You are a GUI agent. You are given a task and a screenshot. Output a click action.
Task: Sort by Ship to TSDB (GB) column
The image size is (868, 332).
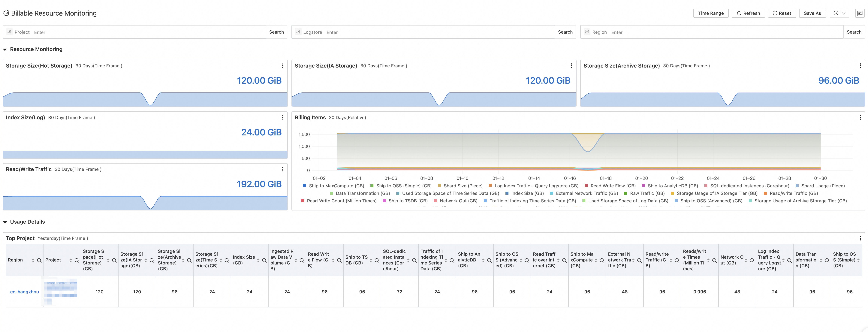point(371,261)
